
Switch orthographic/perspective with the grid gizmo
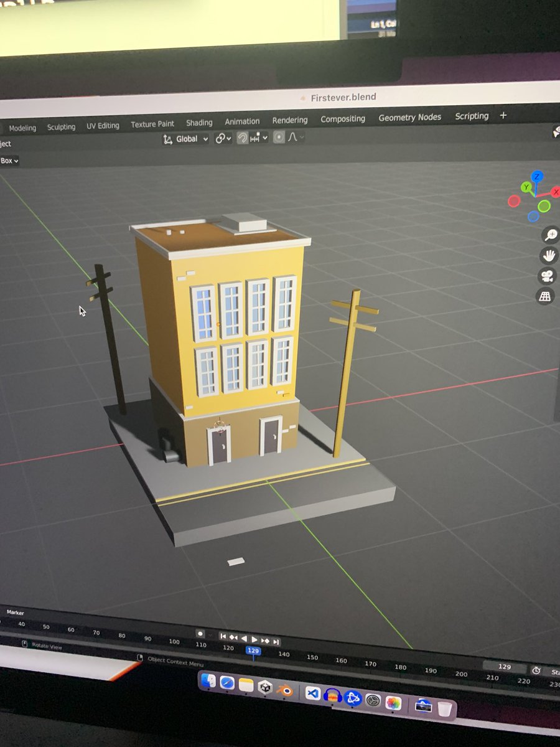point(545,296)
